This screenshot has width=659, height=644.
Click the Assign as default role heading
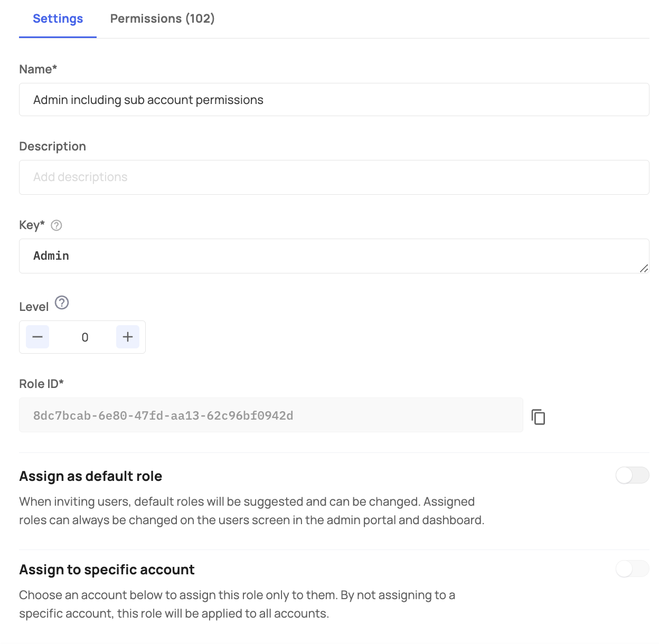coord(90,476)
